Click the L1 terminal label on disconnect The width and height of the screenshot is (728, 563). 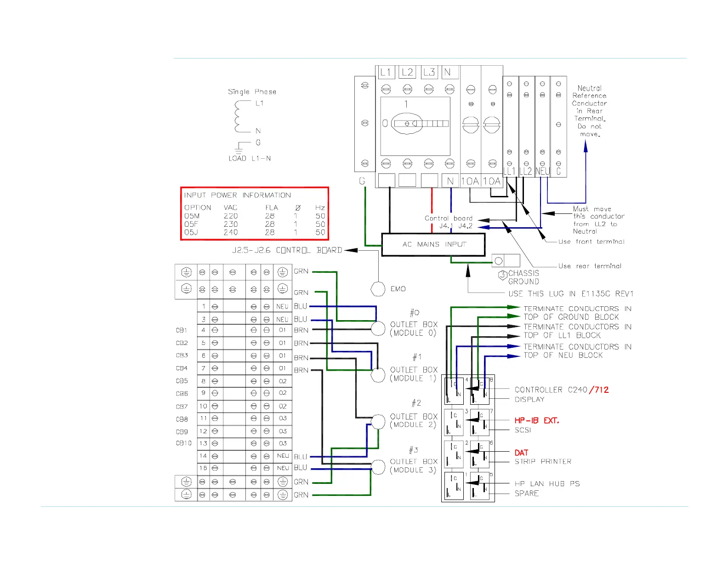(x=386, y=72)
